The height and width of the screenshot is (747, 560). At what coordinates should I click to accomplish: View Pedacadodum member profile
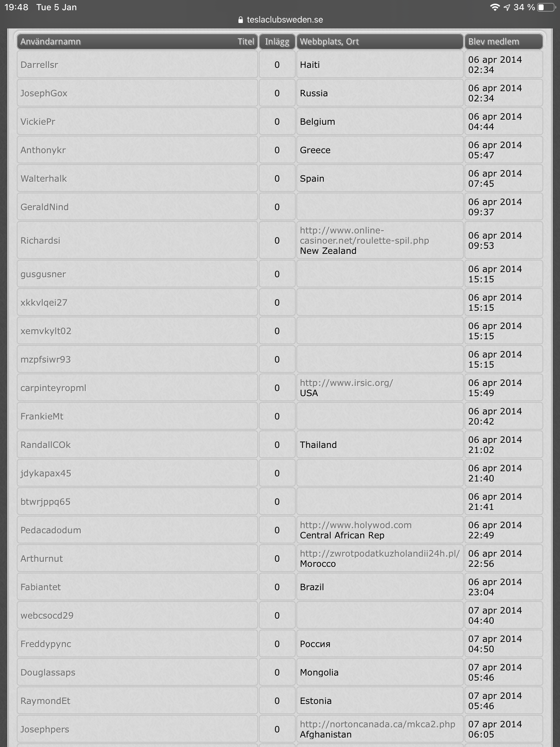click(51, 530)
